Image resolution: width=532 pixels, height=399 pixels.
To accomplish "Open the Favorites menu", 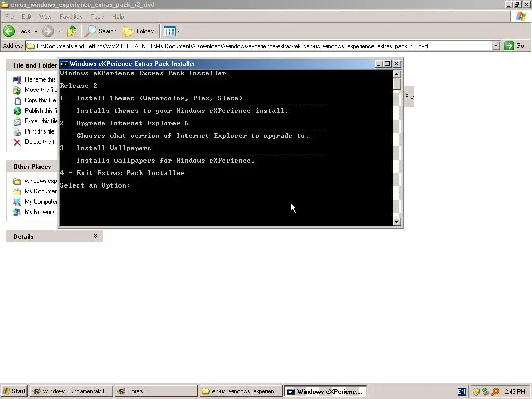I will 71,16.
